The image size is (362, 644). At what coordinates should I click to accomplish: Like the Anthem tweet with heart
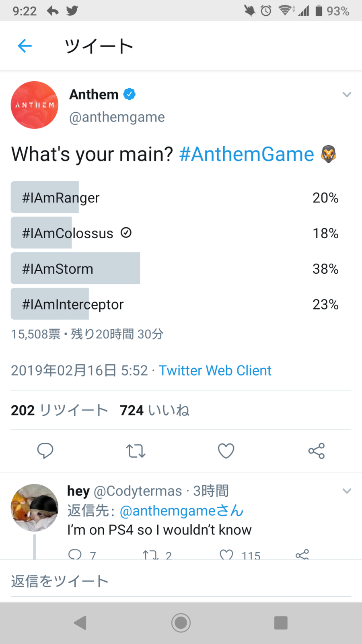tap(226, 451)
